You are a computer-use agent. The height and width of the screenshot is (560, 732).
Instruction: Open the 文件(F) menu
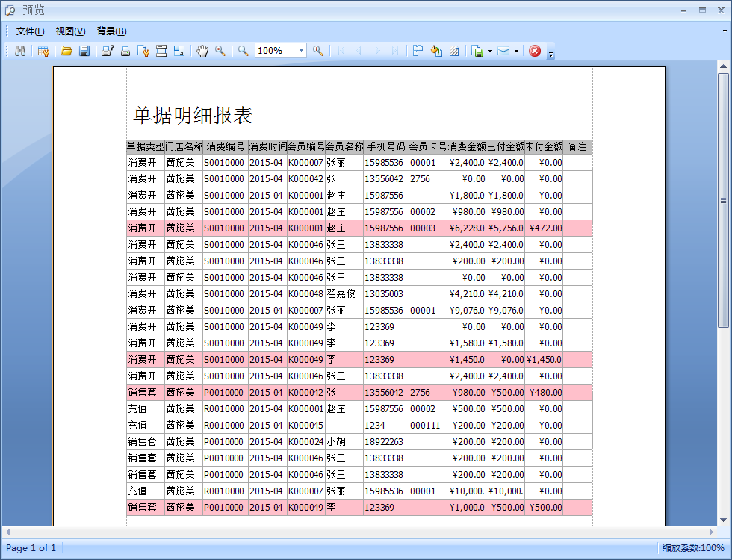point(30,31)
